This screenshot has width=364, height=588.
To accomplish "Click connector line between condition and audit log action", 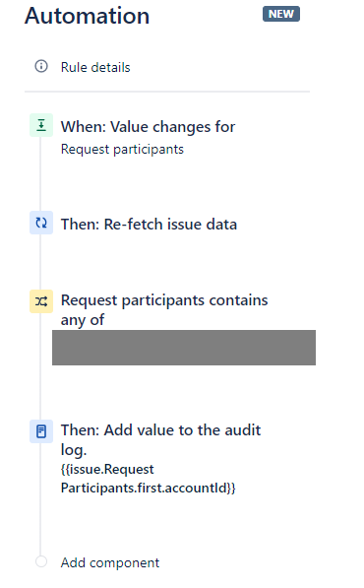I will pos(40,366).
